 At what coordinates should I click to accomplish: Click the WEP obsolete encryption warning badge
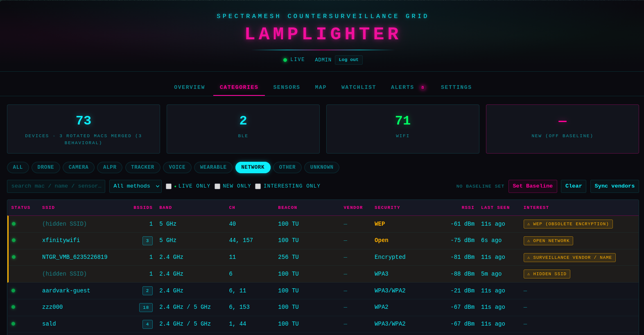point(568,224)
